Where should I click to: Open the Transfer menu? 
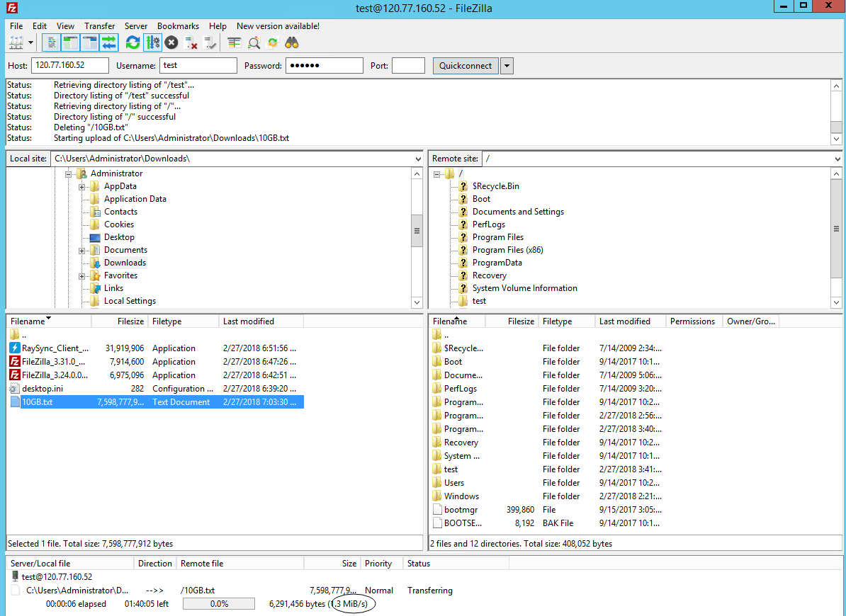(x=99, y=26)
